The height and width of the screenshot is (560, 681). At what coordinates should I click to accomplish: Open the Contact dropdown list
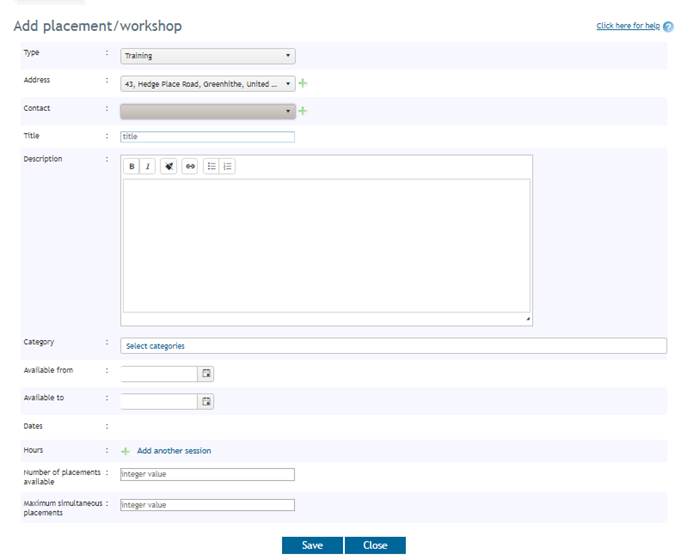pos(208,111)
